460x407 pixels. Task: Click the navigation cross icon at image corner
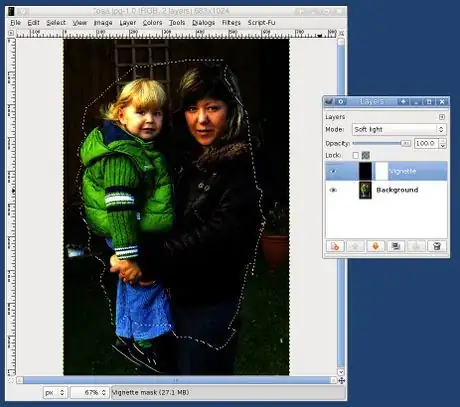(342, 380)
